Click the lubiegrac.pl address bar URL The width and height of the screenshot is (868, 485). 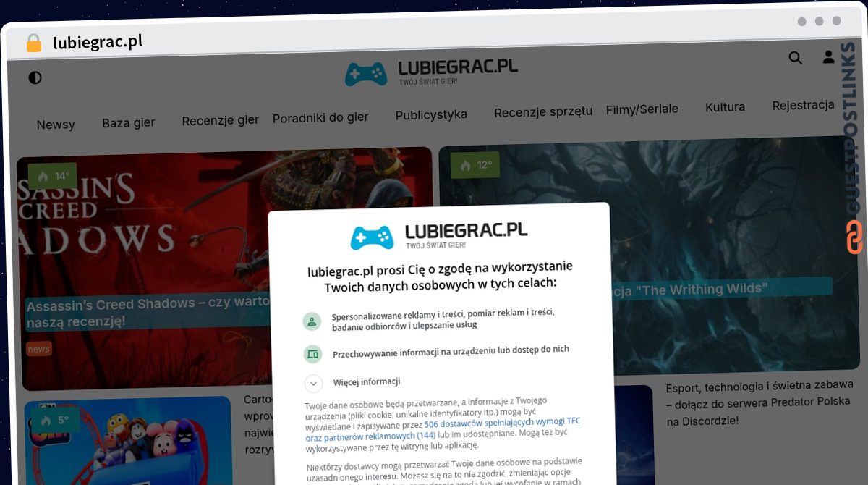[x=98, y=42]
